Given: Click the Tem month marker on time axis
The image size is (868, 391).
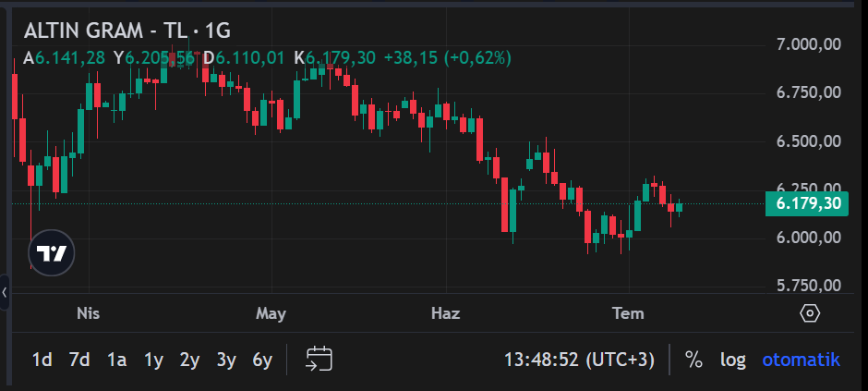Looking at the screenshot, I should pos(628,313).
